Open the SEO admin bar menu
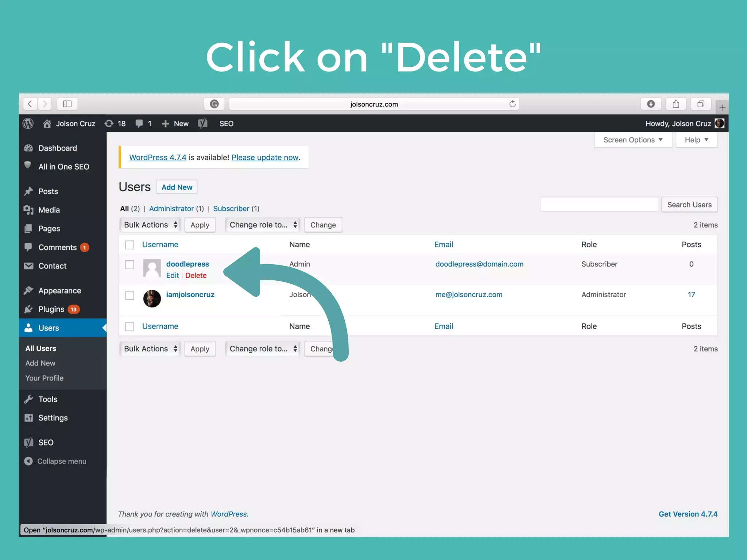This screenshot has width=747, height=560. pyautogui.click(x=227, y=124)
